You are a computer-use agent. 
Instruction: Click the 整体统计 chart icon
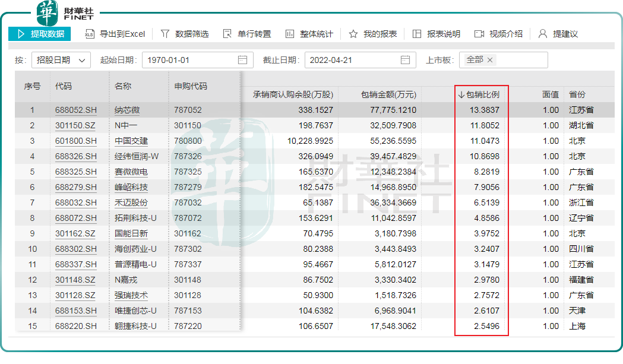pos(290,34)
